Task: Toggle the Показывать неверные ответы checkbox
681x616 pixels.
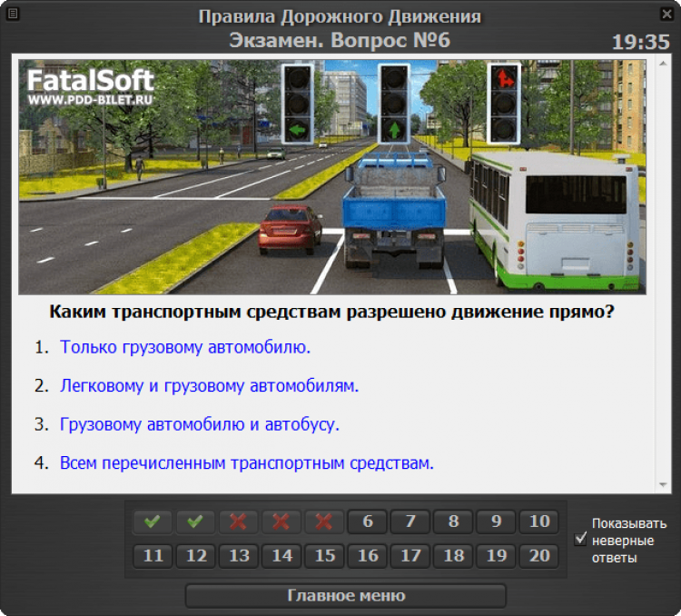Action: click(x=580, y=539)
